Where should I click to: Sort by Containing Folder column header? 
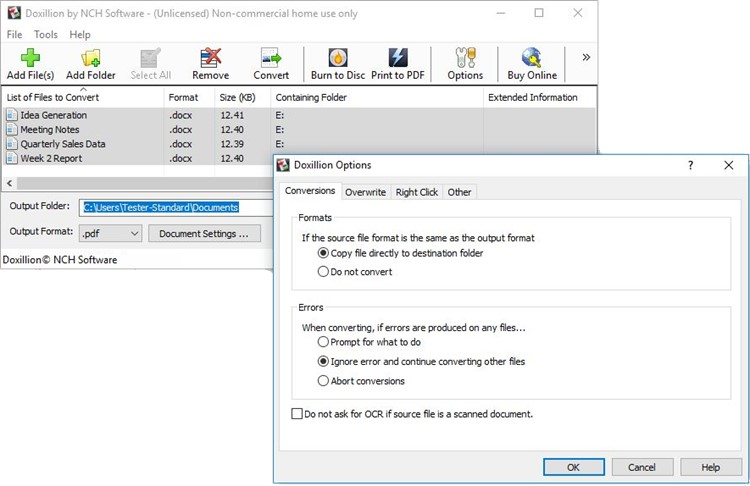pyautogui.click(x=377, y=98)
